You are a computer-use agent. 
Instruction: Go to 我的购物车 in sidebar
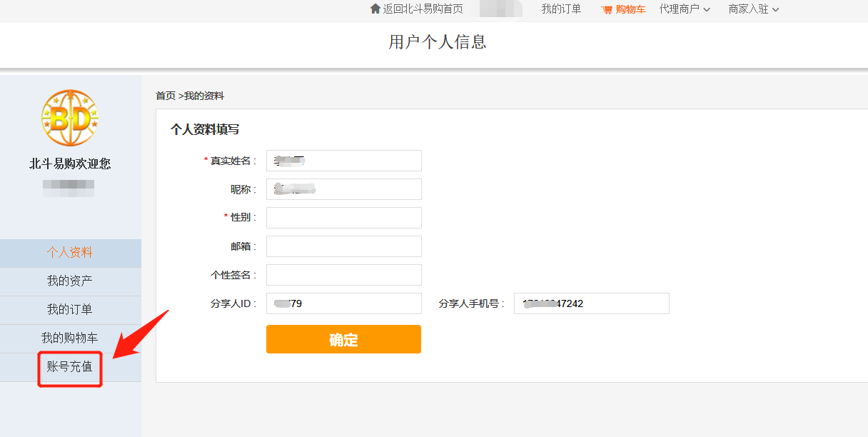(x=70, y=338)
